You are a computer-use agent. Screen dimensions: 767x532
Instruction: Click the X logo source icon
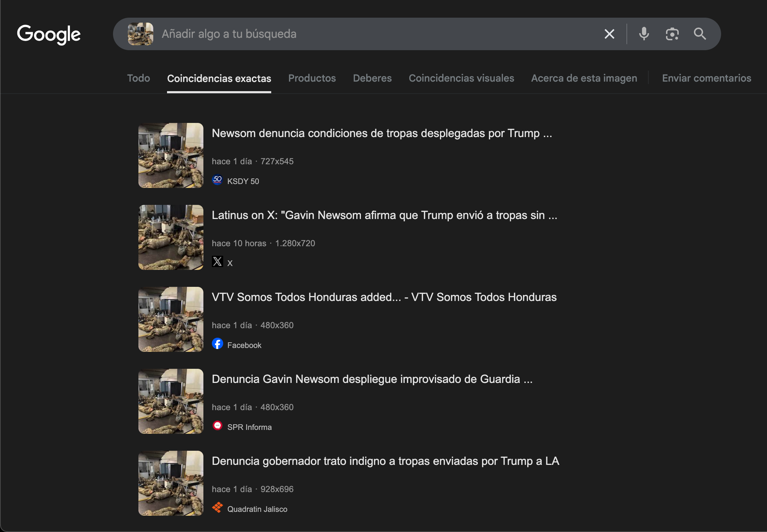pos(218,261)
